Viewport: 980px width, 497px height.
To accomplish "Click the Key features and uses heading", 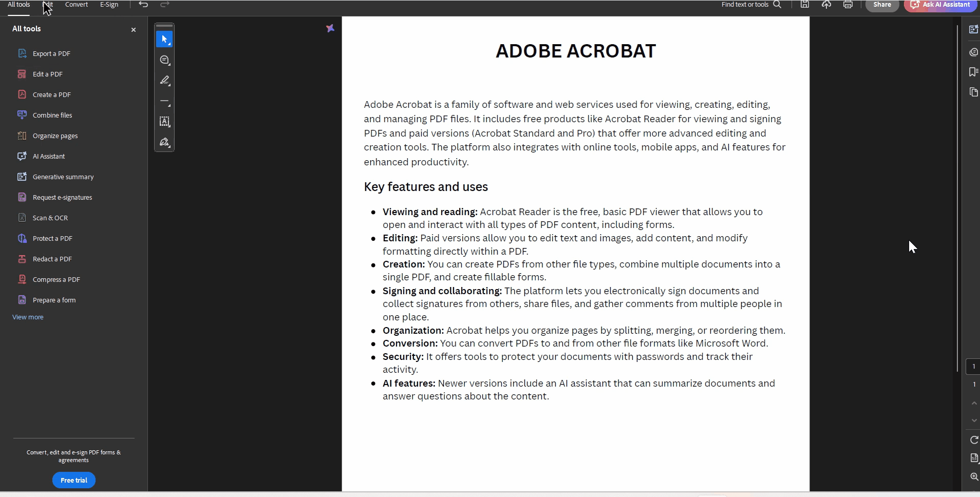I will coord(426,187).
